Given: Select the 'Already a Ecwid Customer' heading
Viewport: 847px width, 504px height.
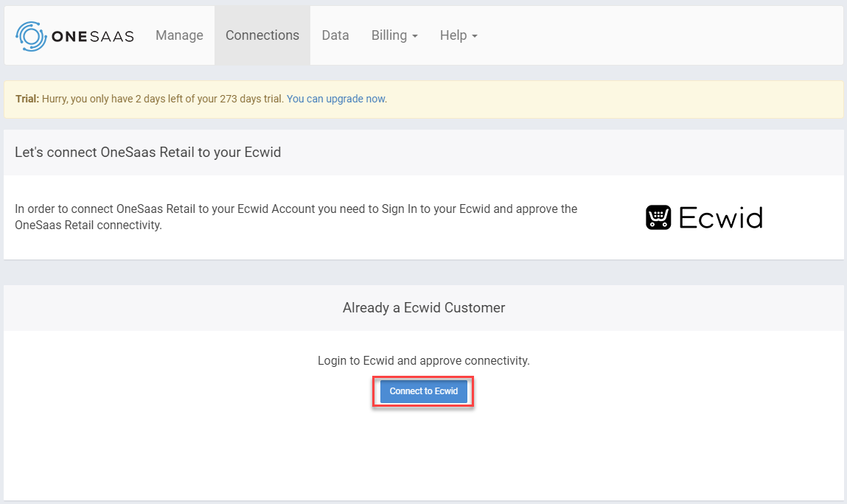Looking at the screenshot, I should coord(423,308).
